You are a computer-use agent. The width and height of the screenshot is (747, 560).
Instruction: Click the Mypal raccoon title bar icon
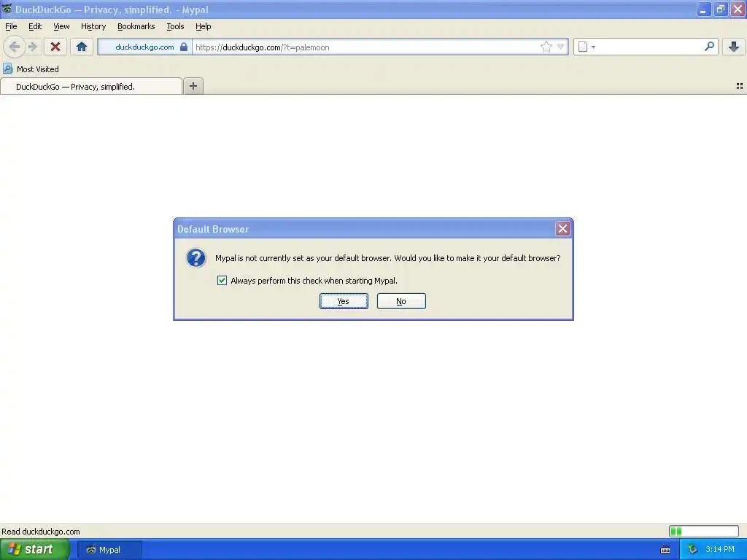click(7, 9)
